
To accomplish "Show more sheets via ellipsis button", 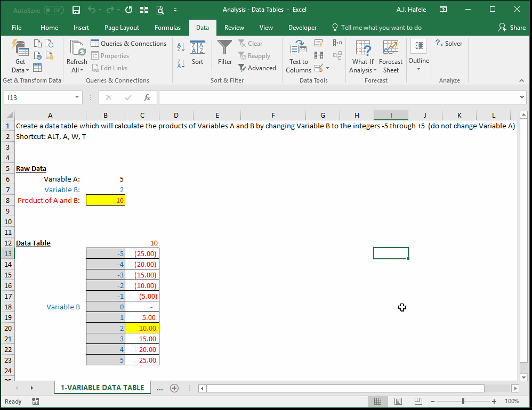I will coord(160,388).
